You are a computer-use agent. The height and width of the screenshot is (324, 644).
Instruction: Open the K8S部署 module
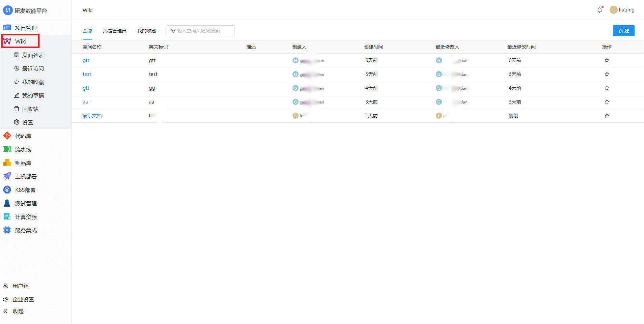pos(25,190)
